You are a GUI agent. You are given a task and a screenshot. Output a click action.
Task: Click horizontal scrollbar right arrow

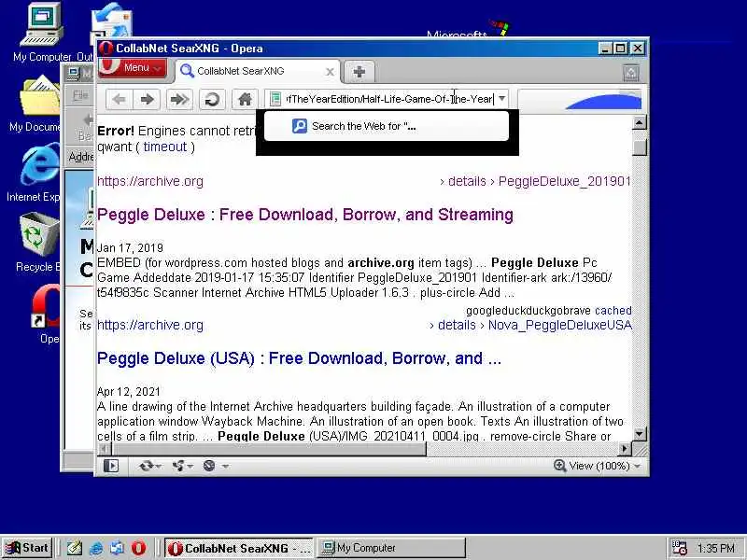(625, 448)
